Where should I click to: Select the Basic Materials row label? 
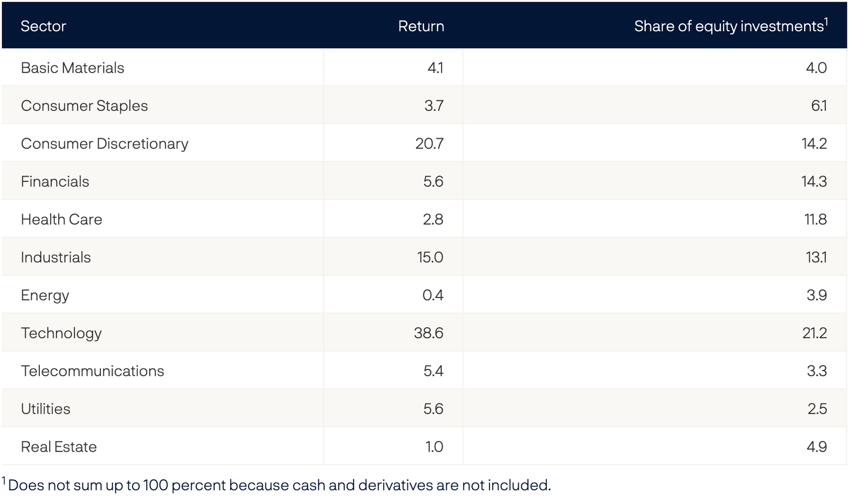(73, 68)
